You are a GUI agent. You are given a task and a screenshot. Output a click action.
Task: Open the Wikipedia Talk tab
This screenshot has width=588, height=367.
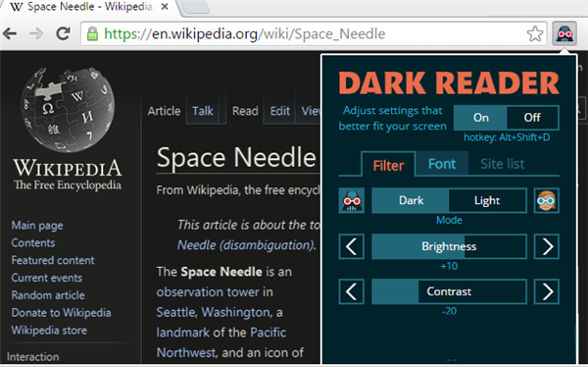pyautogui.click(x=203, y=111)
